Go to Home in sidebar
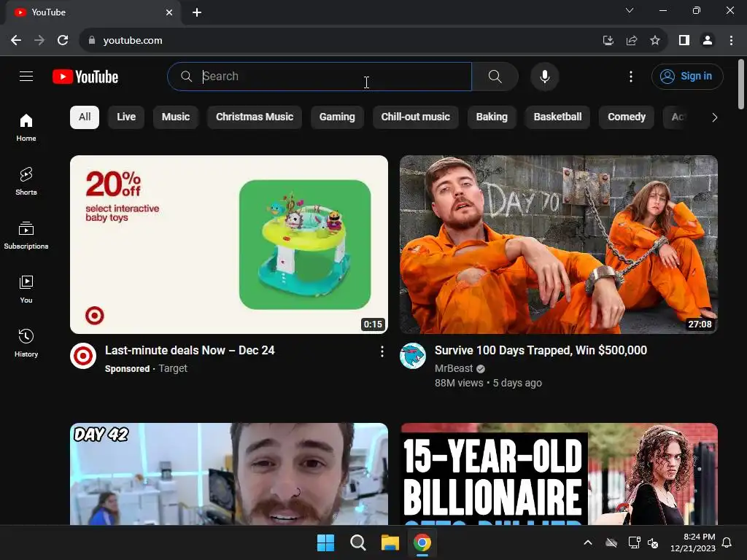This screenshot has height=560, width=747. coord(26,128)
